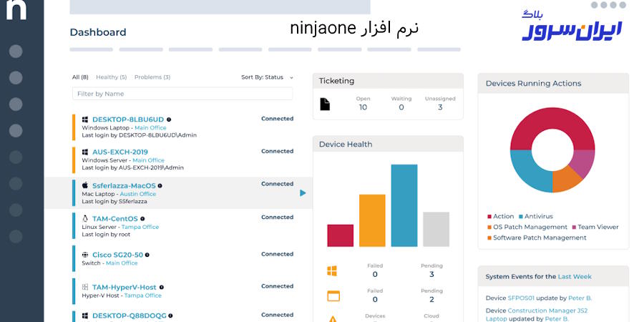The width and height of the screenshot is (644, 322).
Task: Click the Filter by Name field
Action: 182,94
